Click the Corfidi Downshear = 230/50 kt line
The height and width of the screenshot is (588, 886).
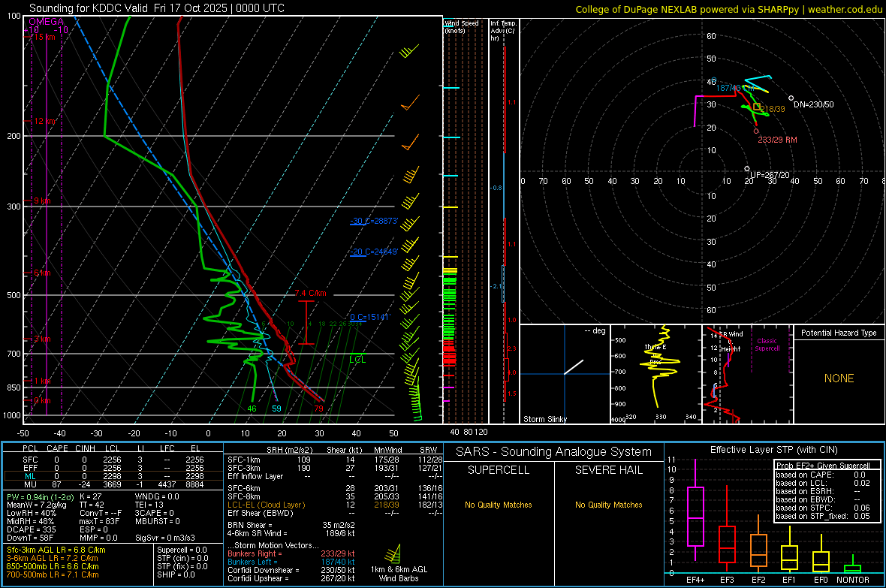click(x=291, y=570)
